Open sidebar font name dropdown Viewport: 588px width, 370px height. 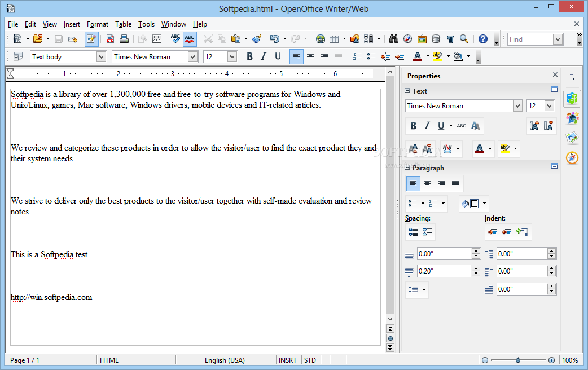click(517, 106)
